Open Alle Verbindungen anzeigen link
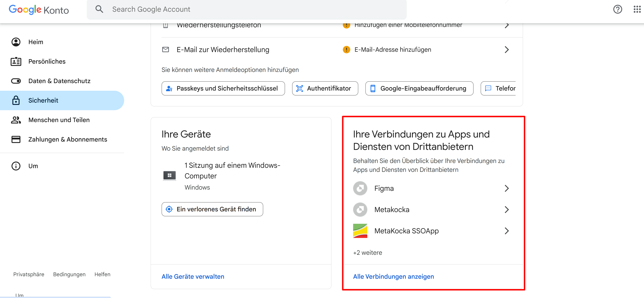The height and width of the screenshot is (298, 644). click(393, 277)
